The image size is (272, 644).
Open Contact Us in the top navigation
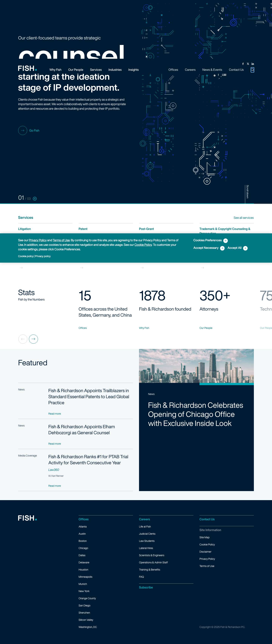[236, 70]
